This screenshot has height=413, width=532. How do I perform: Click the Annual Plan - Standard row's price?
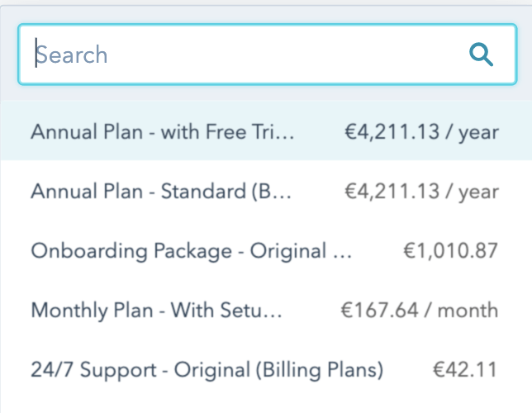click(x=421, y=192)
